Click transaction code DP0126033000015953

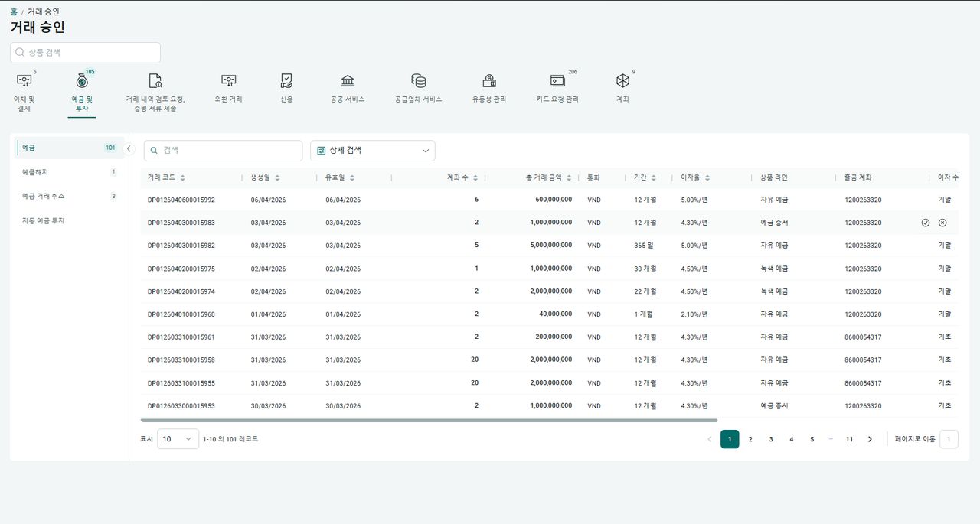point(181,406)
